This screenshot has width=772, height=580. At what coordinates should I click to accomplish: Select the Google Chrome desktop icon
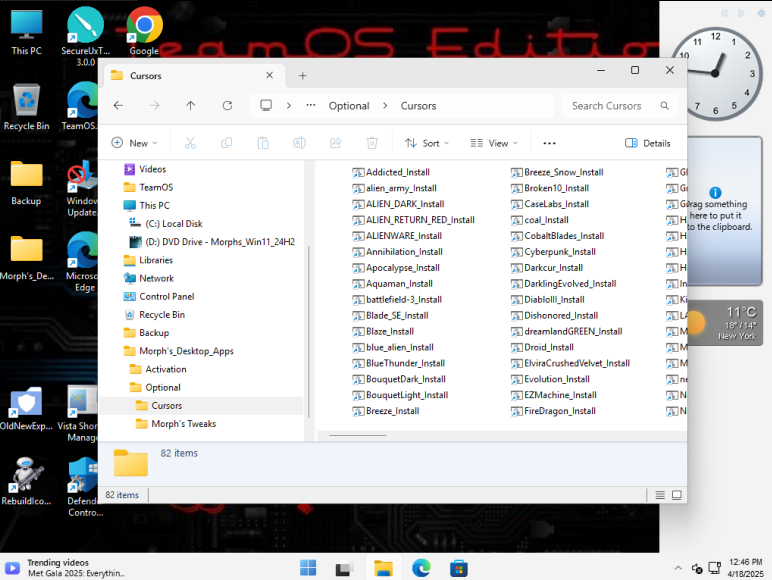click(144, 31)
